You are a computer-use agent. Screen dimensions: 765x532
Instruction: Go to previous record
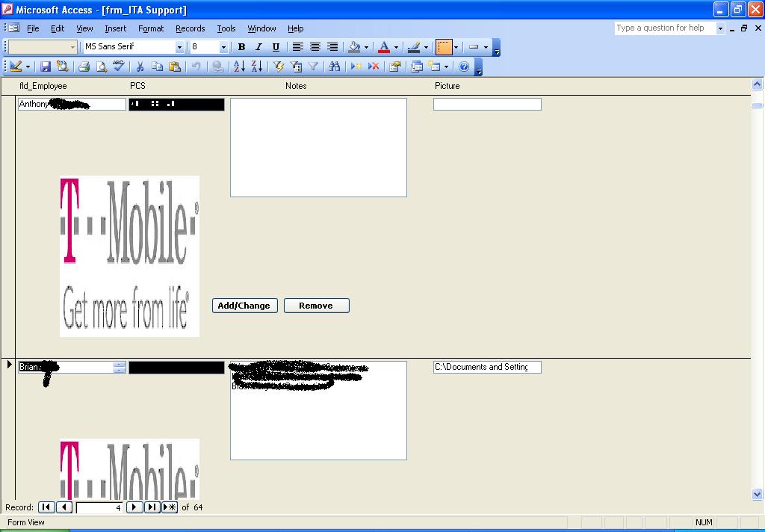[x=64, y=507]
